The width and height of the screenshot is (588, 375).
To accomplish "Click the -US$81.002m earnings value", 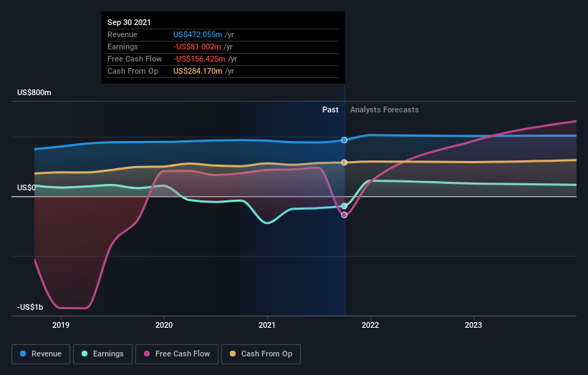I will click(x=197, y=47).
